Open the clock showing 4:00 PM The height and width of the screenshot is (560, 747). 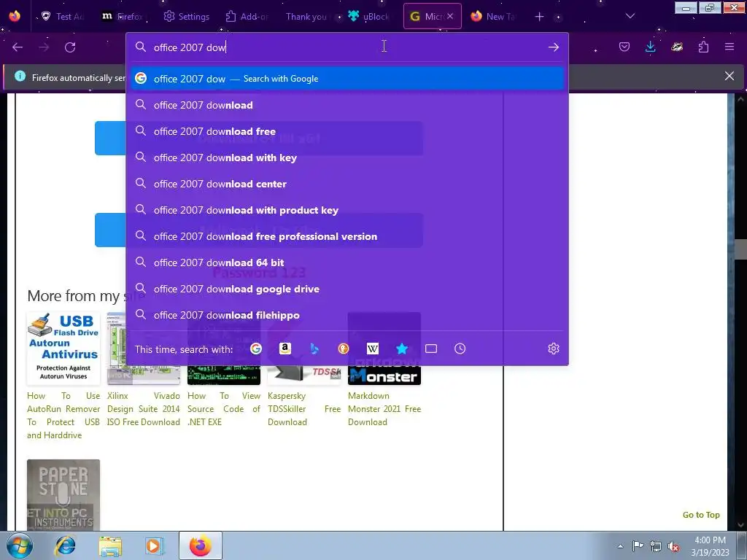(710, 546)
